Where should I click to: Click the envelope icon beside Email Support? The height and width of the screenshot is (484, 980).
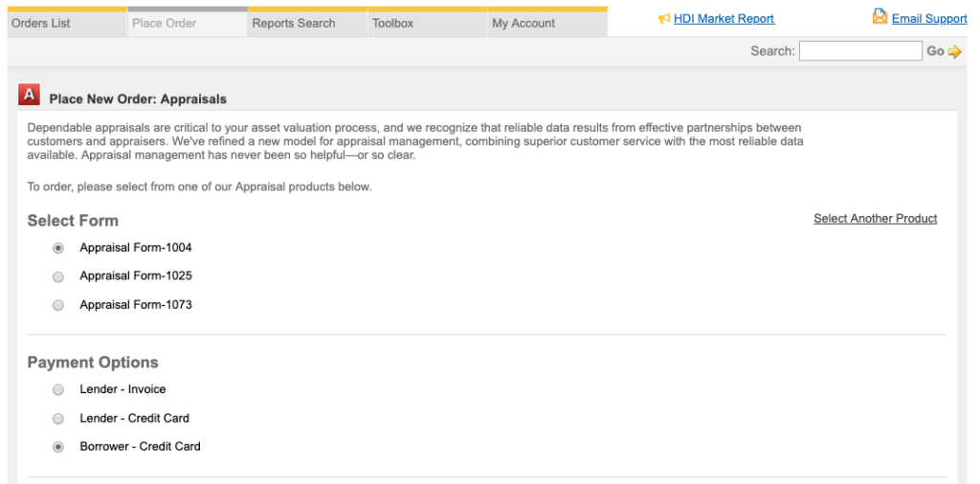point(880,17)
